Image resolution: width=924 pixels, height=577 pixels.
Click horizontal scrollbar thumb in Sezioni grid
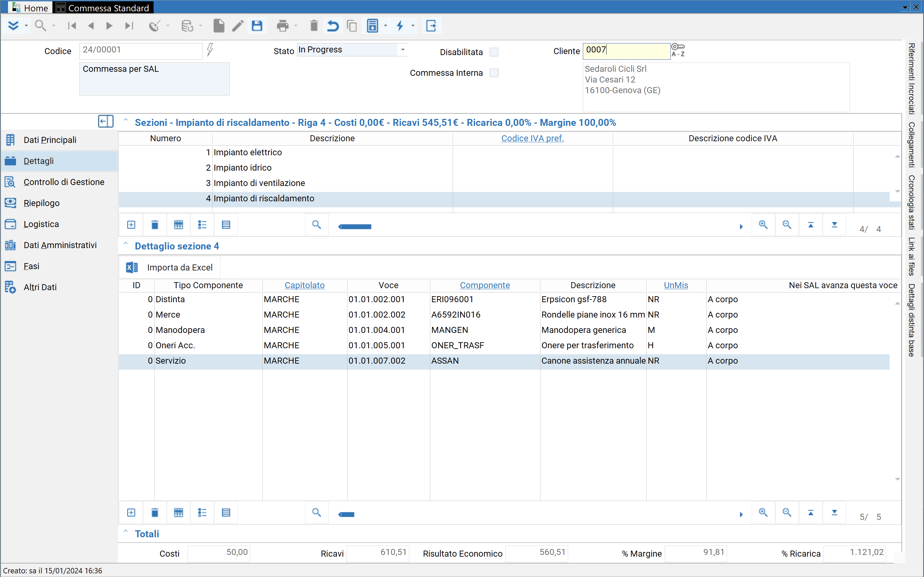tap(355, 227)
